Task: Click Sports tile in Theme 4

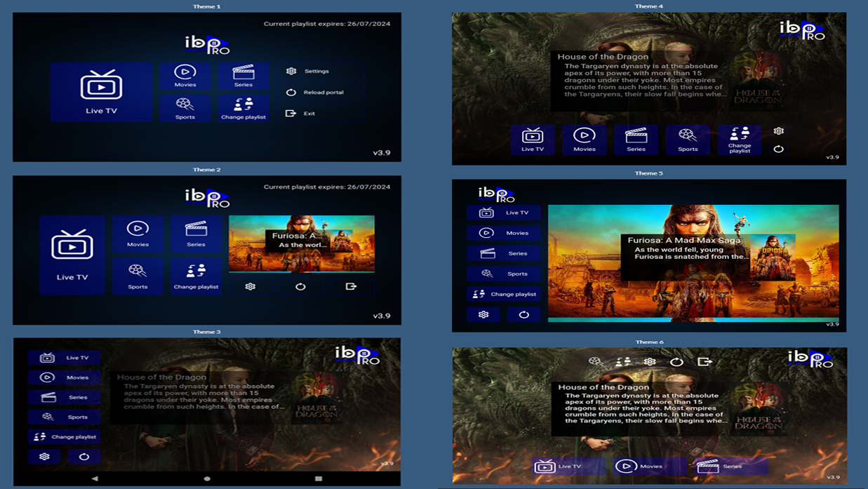Action: click(688, 139)
